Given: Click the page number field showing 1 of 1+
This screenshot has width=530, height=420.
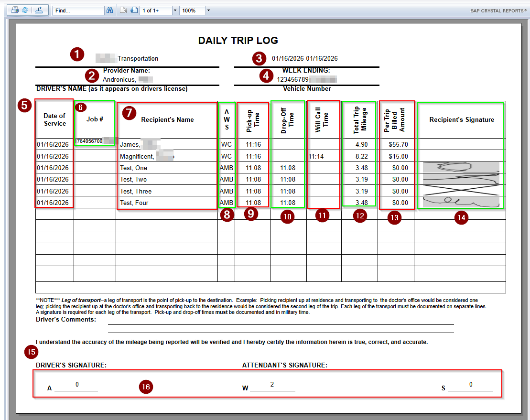Looking at the screenshot, I should (x=155, y=10).
